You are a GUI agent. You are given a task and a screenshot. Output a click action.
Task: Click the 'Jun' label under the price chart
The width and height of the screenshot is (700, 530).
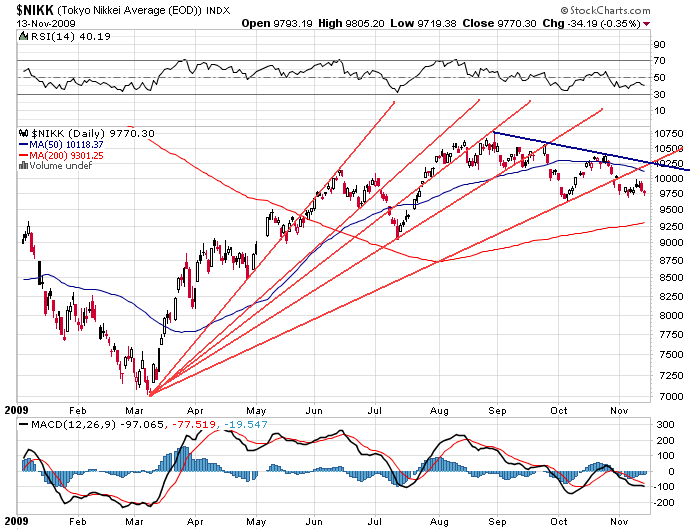coord(314,410)
